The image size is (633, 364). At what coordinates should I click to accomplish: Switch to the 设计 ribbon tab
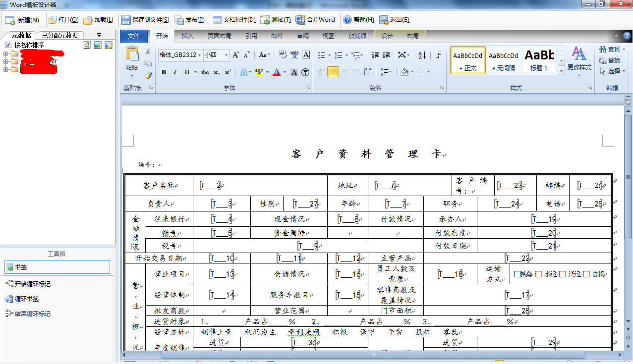click(x=387, y=36)
